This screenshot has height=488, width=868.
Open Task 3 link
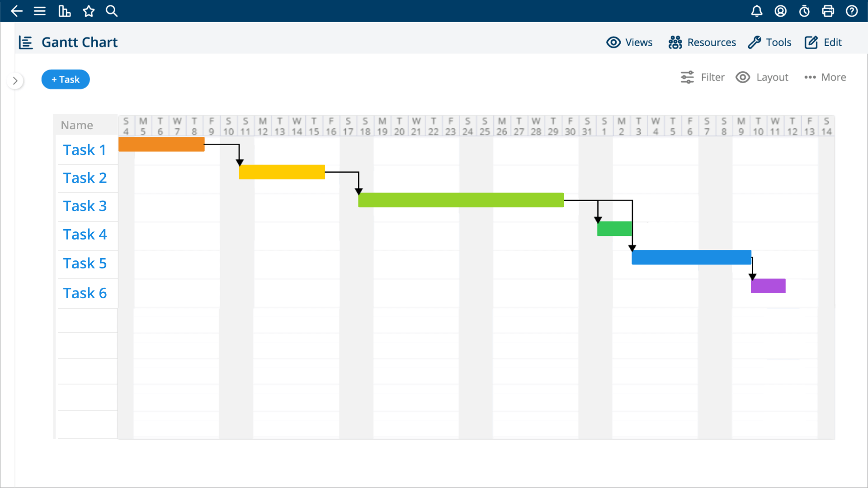[85, 206]
